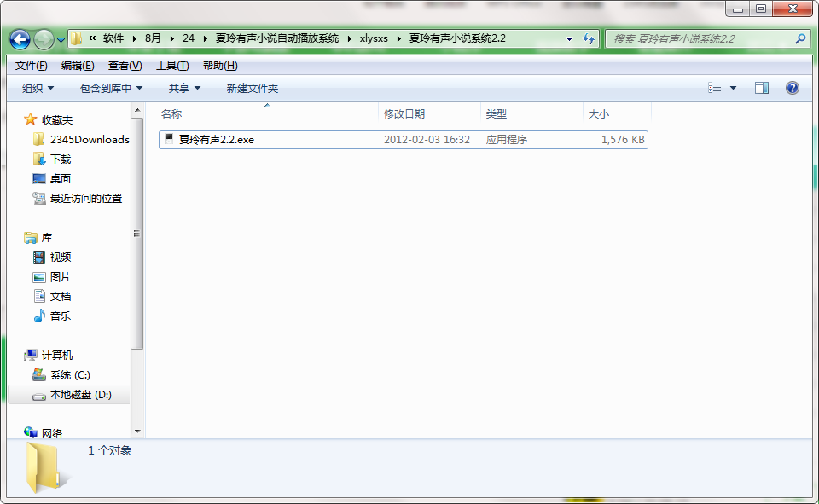The height and width of the screenshot is (504, 819).
Task: Open the 查看 menu
Action: (125, 65)
